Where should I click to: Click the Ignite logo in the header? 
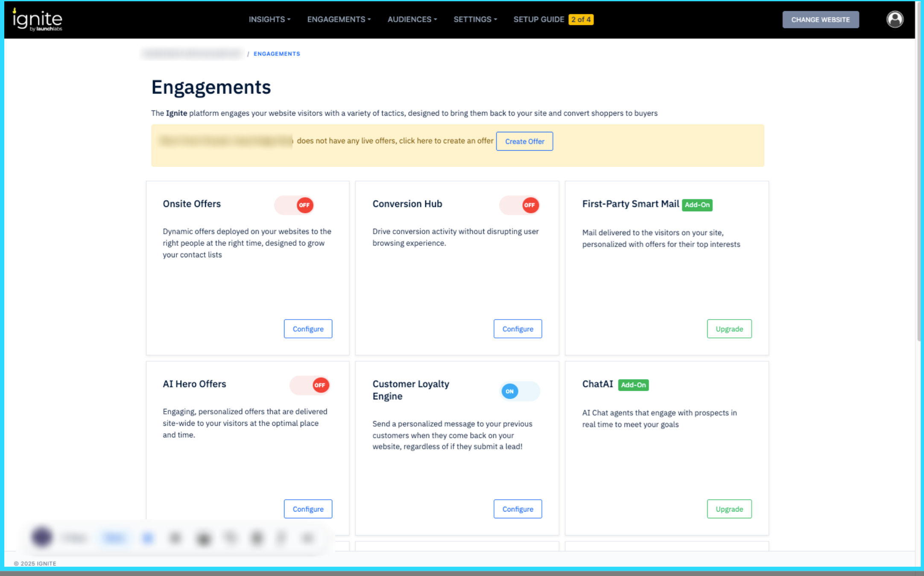click(x=37, y=20)
